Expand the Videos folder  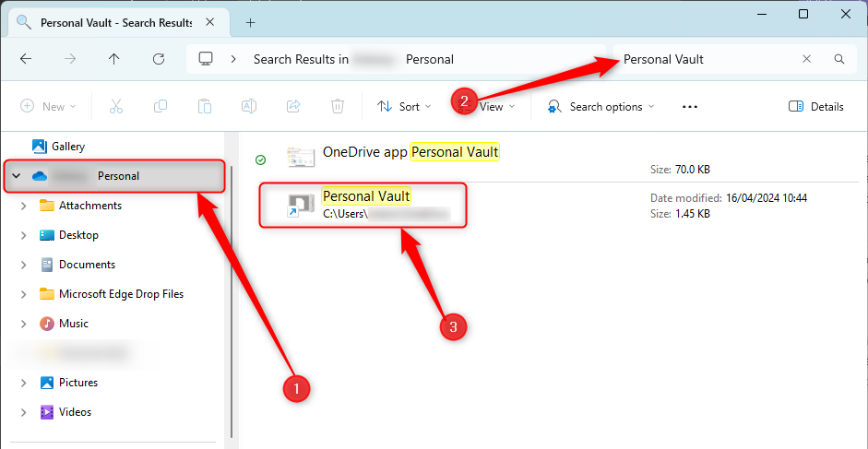[x=23, y=412]
